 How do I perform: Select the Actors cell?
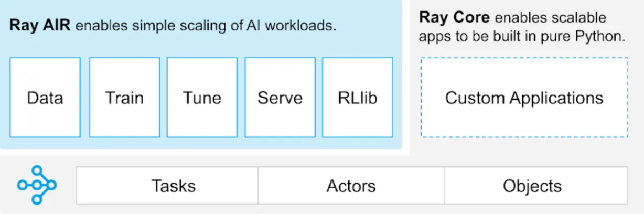coord(351,186)
